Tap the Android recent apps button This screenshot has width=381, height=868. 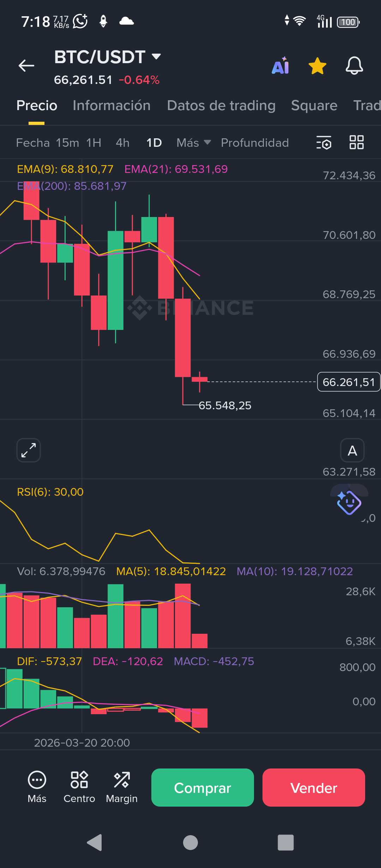286,843
